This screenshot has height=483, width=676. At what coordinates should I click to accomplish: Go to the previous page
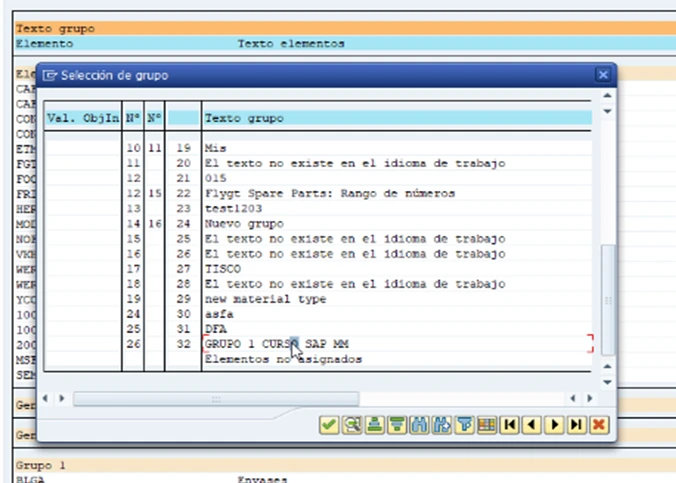(x=532, y=425)
